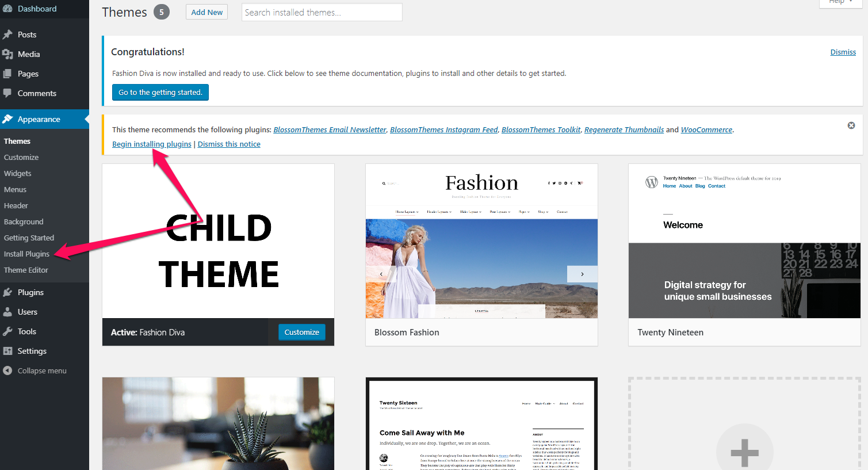Viewport: 868px width, 470px height.
Task: Open the Background submenu item
Action: click(24, 221)
